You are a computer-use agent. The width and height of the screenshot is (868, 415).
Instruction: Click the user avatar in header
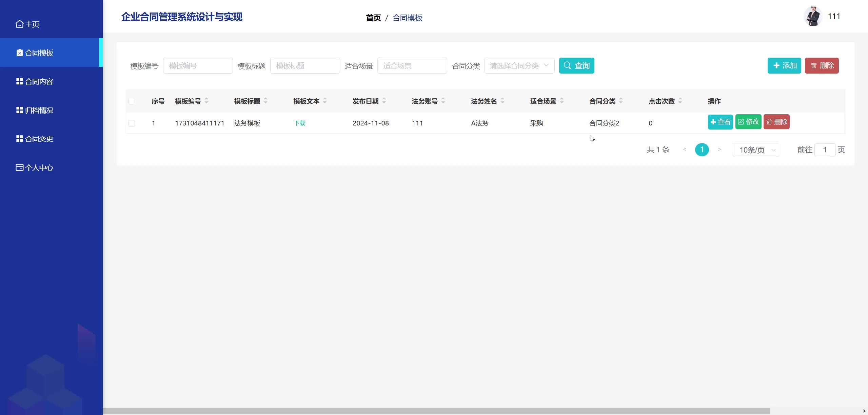click(x=813, y=16)
